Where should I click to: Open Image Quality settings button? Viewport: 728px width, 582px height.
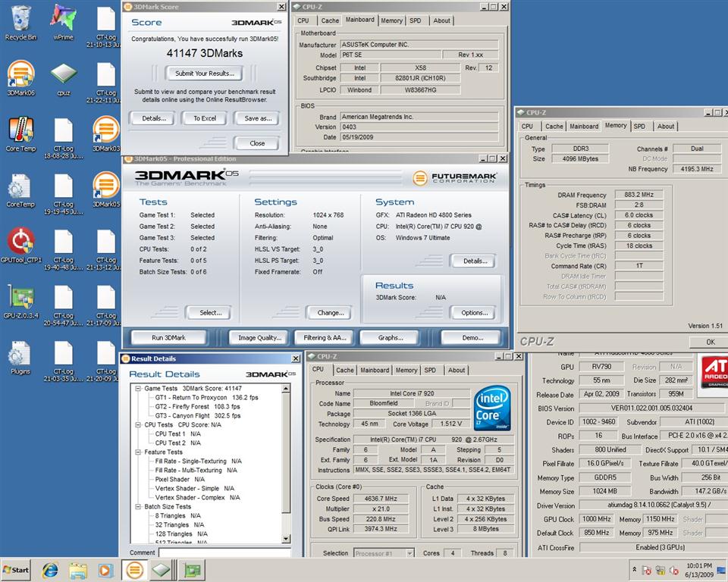[x=259, y=338]
